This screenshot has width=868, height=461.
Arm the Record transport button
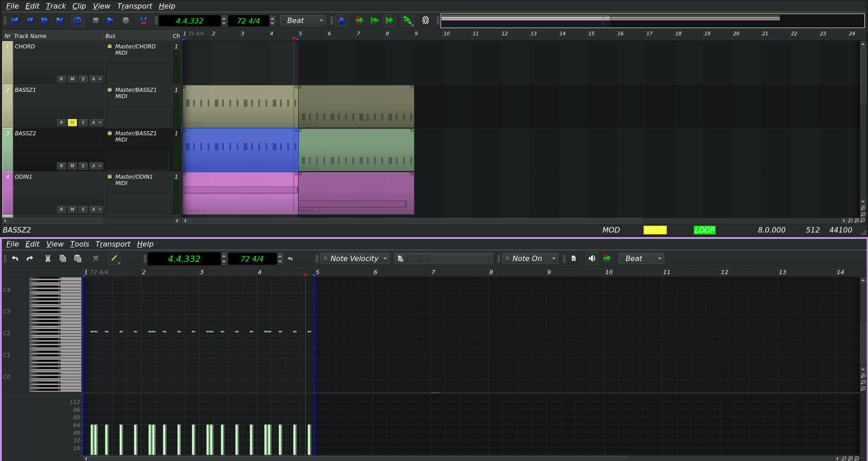[126, 20]
